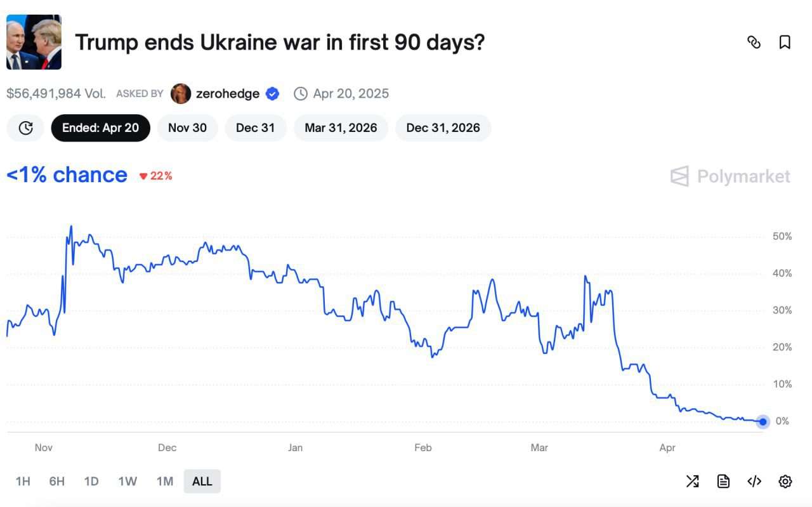
Task: Open the past markets clock icon
Action: pyautogui.click(x=25, y=128)
